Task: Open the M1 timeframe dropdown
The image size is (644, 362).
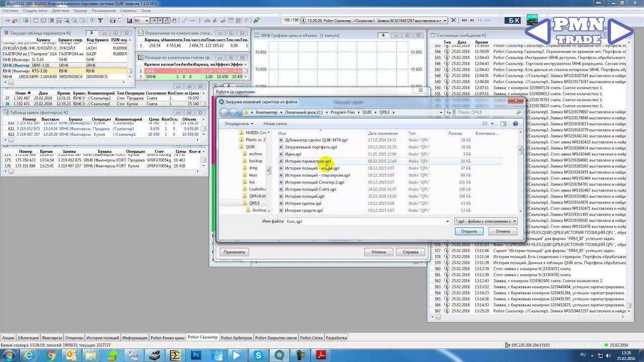Action: pyautogui.click(x=146, y=21)
